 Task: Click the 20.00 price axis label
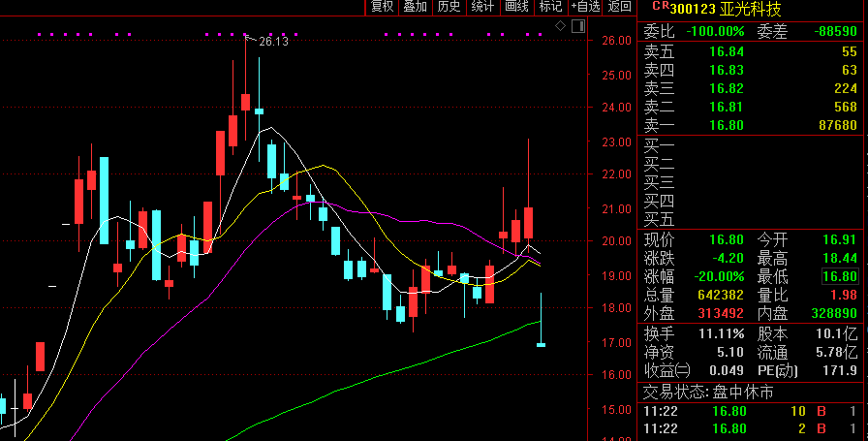coord(617,241)
